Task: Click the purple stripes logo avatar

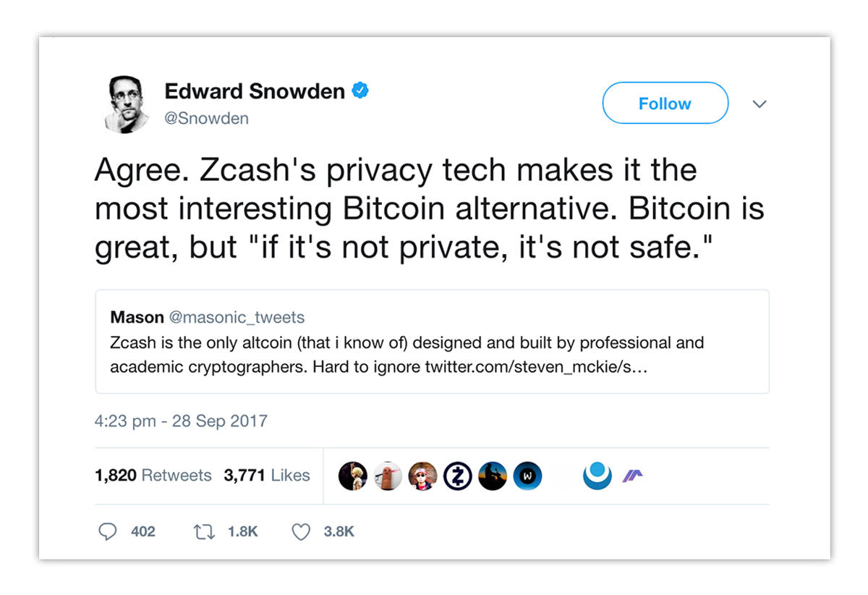Action: (x=633, y=476)
